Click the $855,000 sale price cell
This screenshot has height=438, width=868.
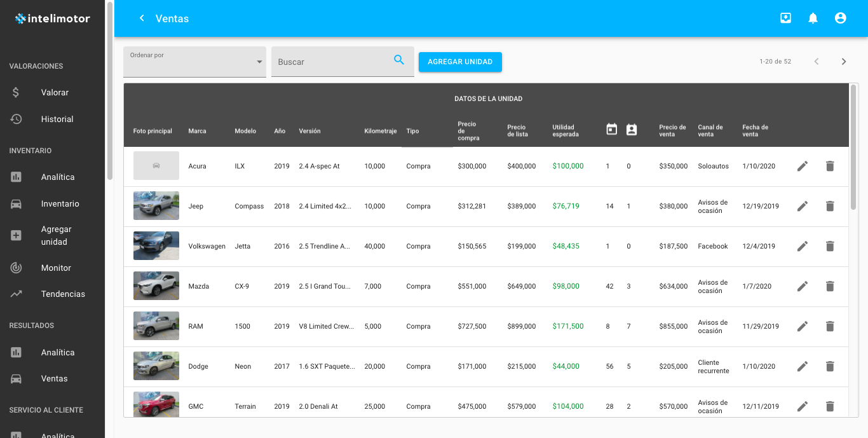pyautogui.click(x=674, y=326)
